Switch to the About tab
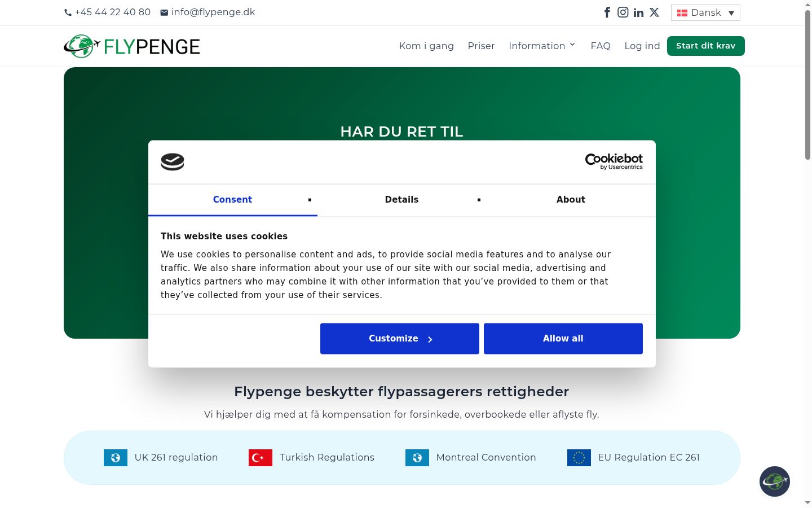The width and height of the screenshot is (812, 508). point(571,200)
